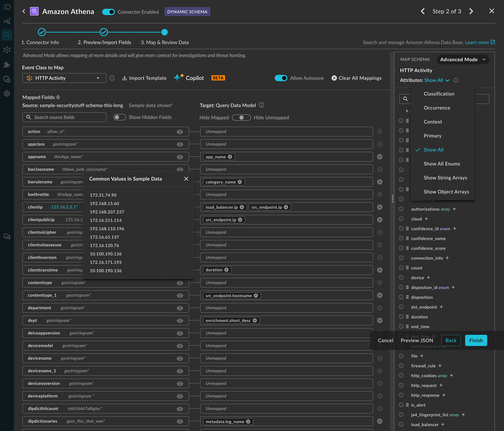The height and width of the screenshot is (431, 504).
Task: Remove the app_name mapping chip
Action: click(x=230, y=157)
